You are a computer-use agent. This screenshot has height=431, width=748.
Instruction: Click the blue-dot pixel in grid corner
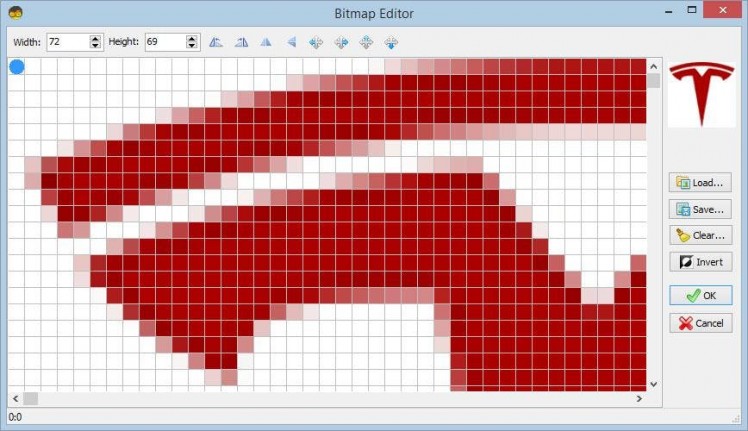(x=17, y=67)
